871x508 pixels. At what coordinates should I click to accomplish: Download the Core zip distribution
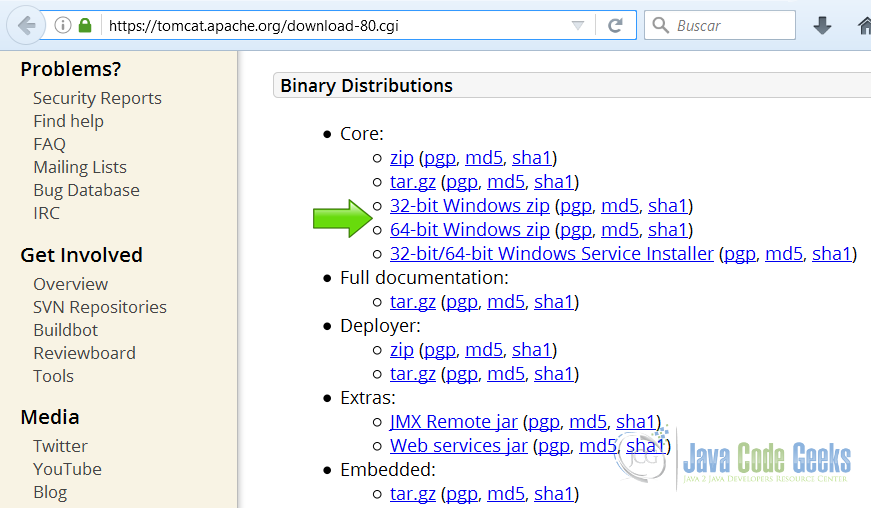pos(402,158)
